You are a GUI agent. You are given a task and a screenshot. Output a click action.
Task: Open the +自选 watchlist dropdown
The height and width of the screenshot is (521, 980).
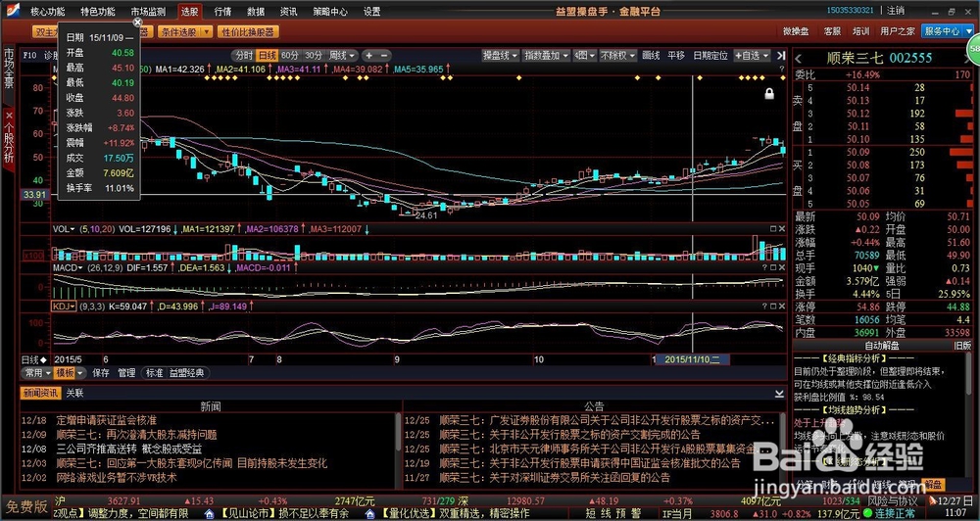[752, 55]
